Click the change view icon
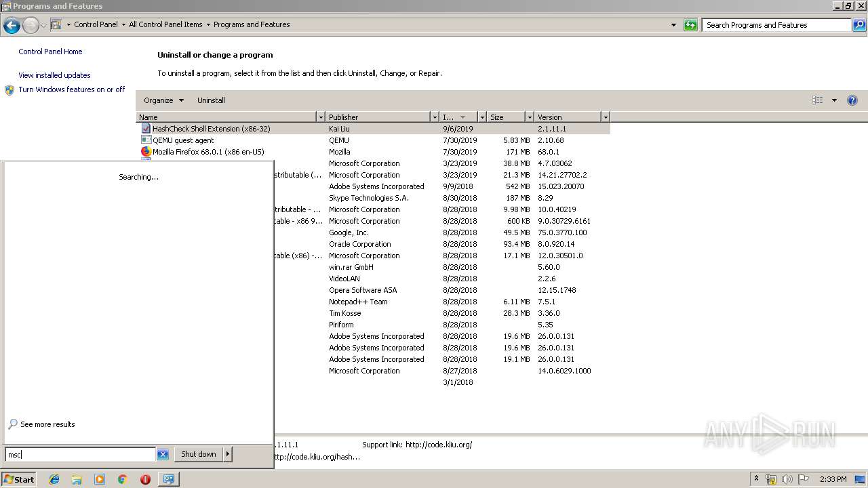The image size is (868, 488). coord(817,100)
